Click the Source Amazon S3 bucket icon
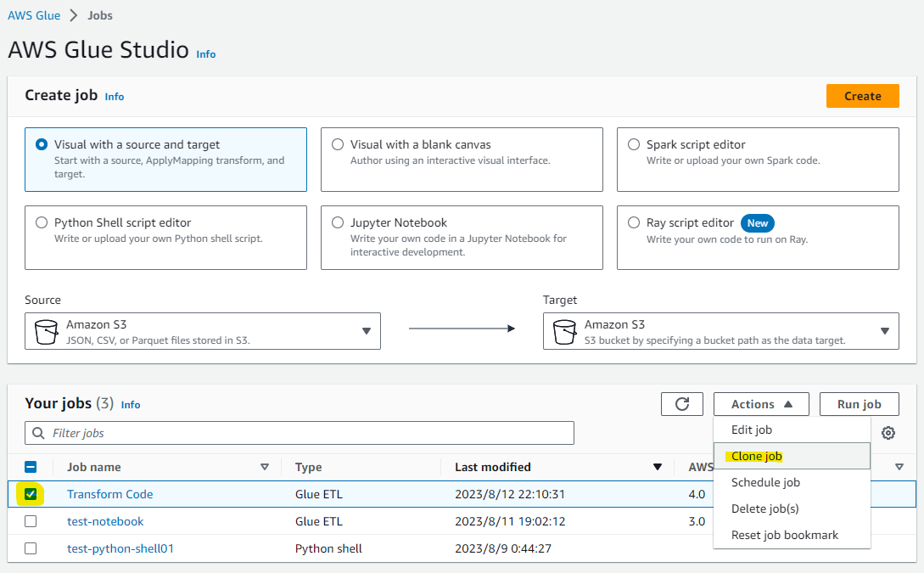The height and width of the screenshot is (573, 924). (x=47, y=332)
